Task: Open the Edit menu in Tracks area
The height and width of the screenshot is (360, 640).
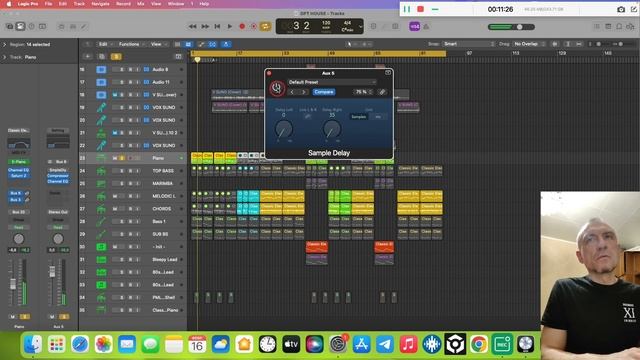Action: coord(104,44)
